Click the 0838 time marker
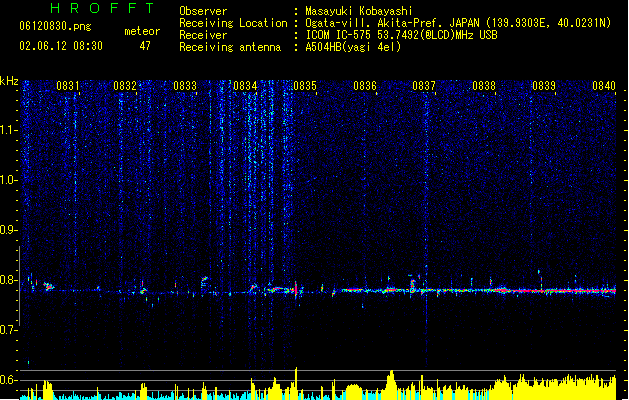This screenshot has width=629, height=400. (x=484, y=86)
